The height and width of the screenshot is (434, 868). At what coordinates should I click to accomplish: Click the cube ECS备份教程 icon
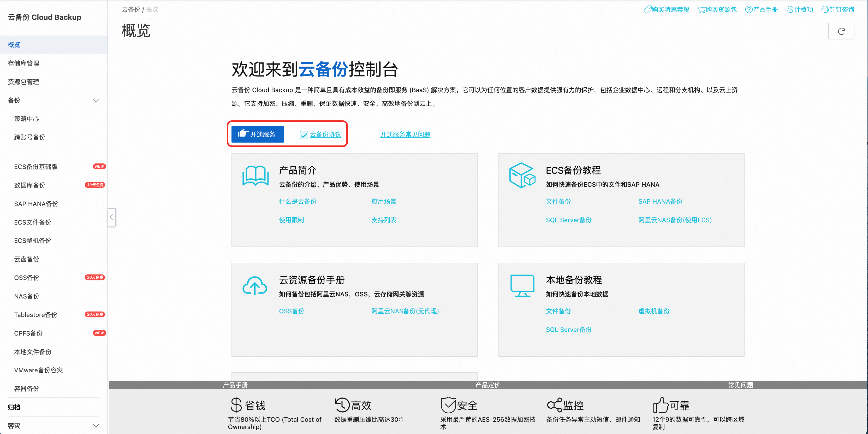(x=522, y=175)
